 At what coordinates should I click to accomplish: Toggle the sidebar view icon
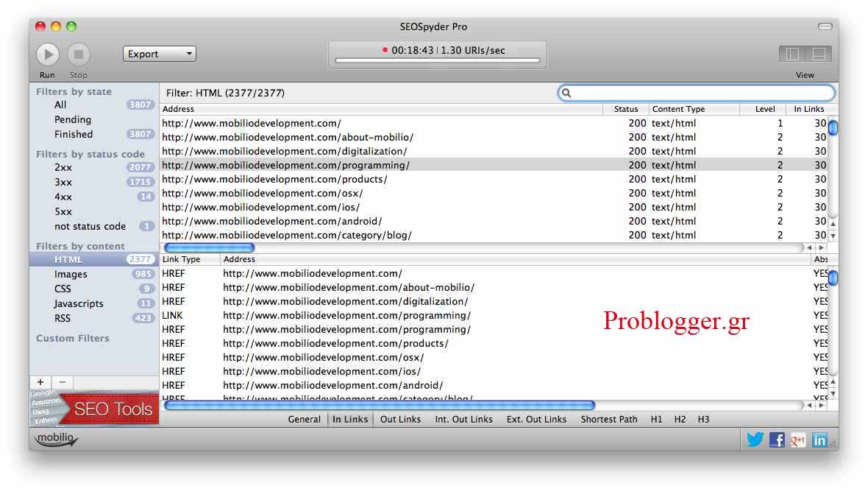(792, 54)
